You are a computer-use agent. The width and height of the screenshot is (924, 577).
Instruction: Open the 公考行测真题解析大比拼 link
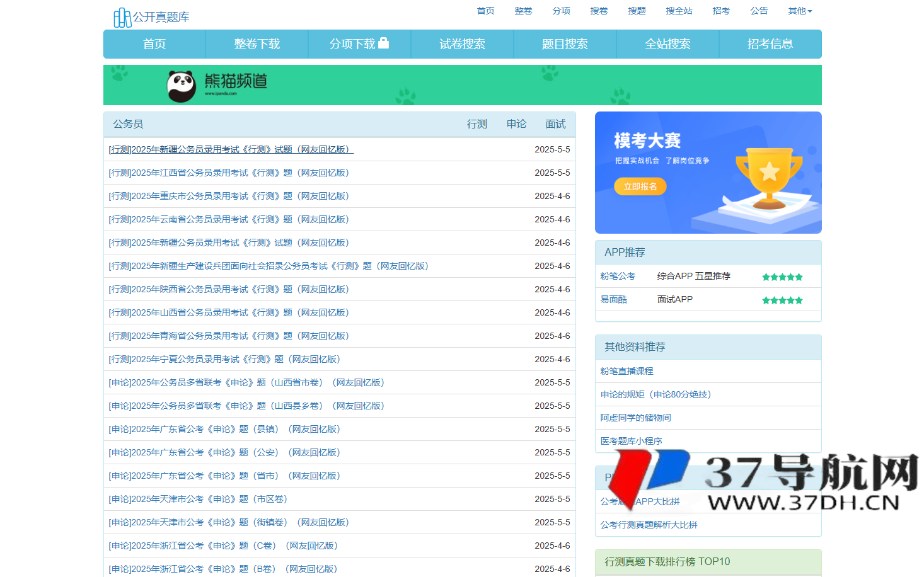tap(649, 525)
